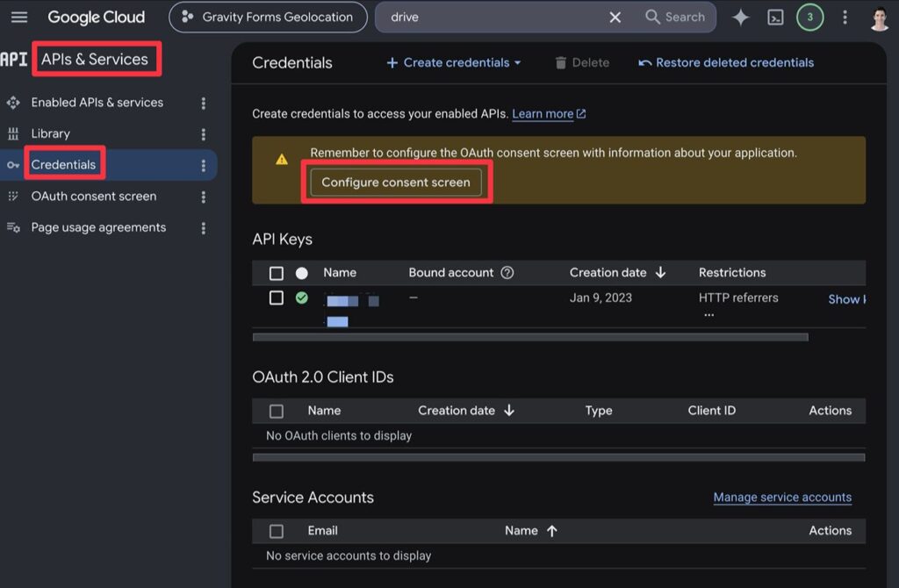Open the Bound account help icon
Screen dimensions: 899x588
tap(507, 273)
